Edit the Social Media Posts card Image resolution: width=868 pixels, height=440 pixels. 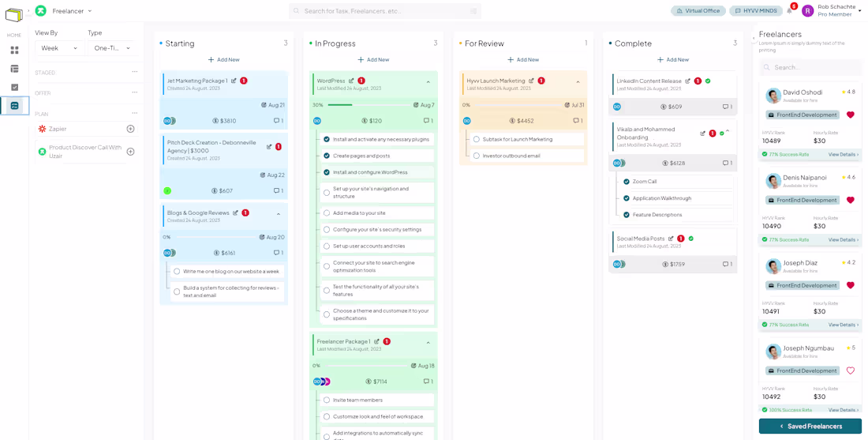671,239
